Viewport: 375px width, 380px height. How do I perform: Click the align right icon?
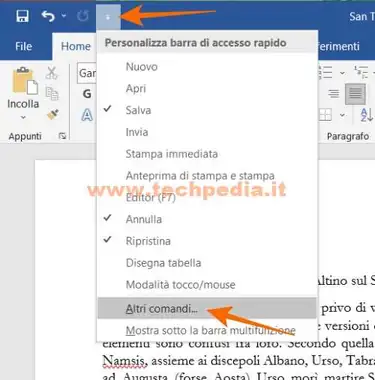point(333,94)
